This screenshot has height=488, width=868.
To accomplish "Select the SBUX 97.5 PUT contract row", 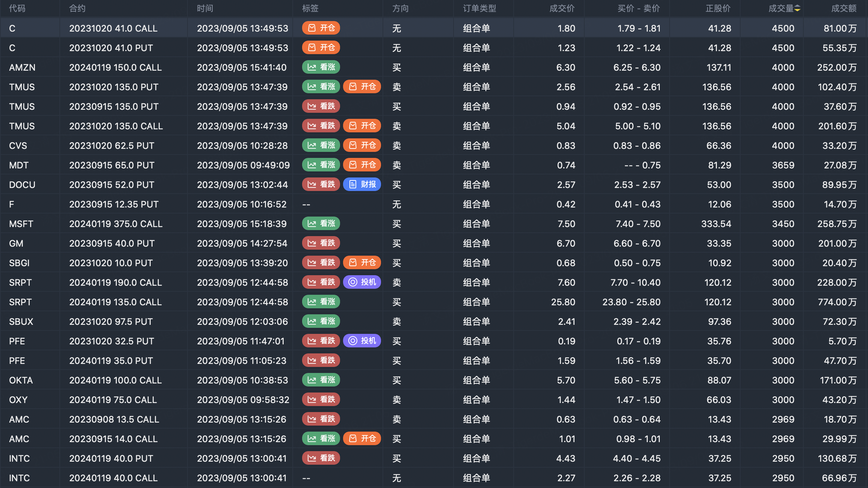I will [111, 322].
